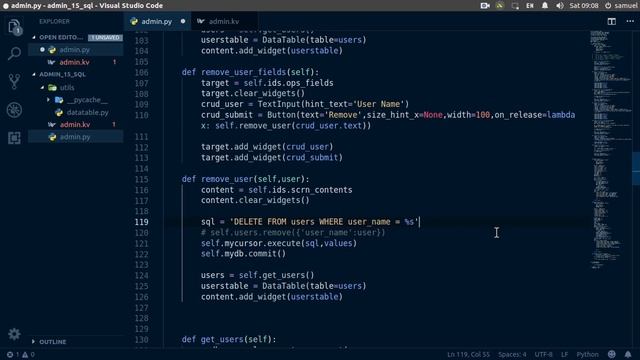Image resolution: width=640 pixels, height=360 pixels.
Task: Click line number 119 in gutter
Action: click(141, 222)
